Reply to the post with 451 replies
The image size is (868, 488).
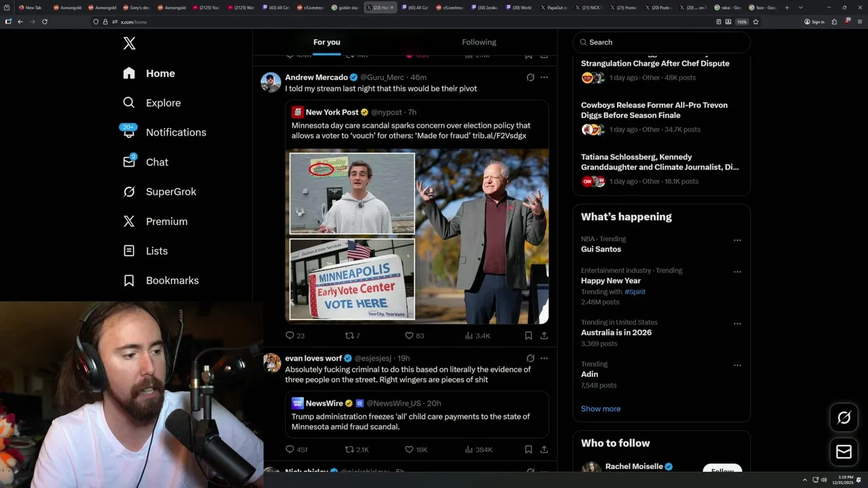[296, 449]
